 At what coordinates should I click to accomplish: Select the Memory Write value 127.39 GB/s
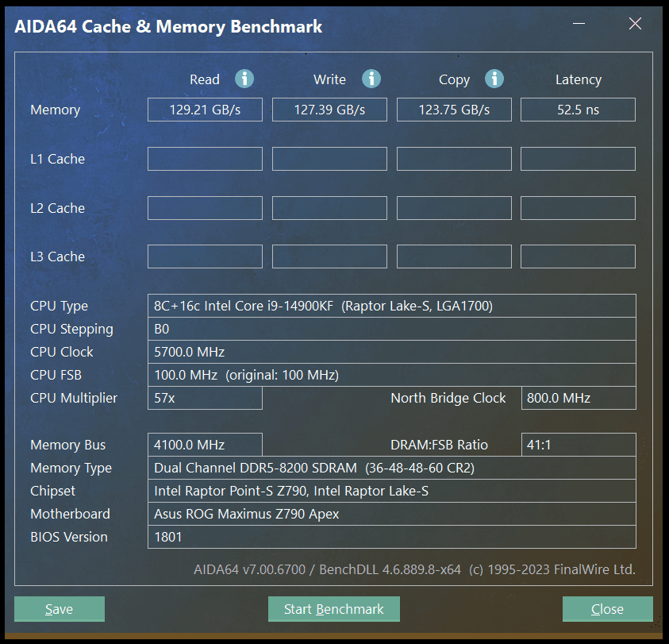pyautogui.click(x=329, y=110)
